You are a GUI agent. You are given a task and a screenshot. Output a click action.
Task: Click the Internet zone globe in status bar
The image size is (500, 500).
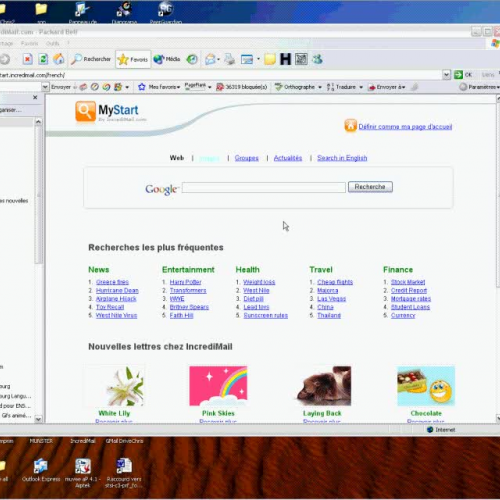coord(430,429)
